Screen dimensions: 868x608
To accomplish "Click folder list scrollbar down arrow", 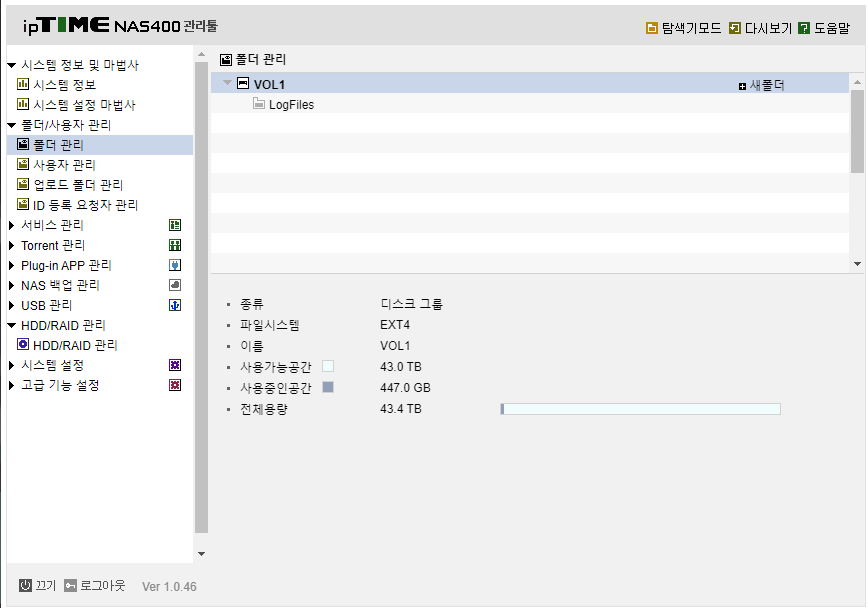I will coord(857,264).
